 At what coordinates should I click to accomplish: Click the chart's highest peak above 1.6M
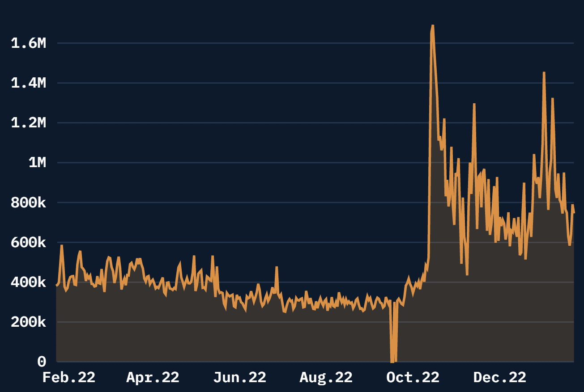(x=432, y=26)
